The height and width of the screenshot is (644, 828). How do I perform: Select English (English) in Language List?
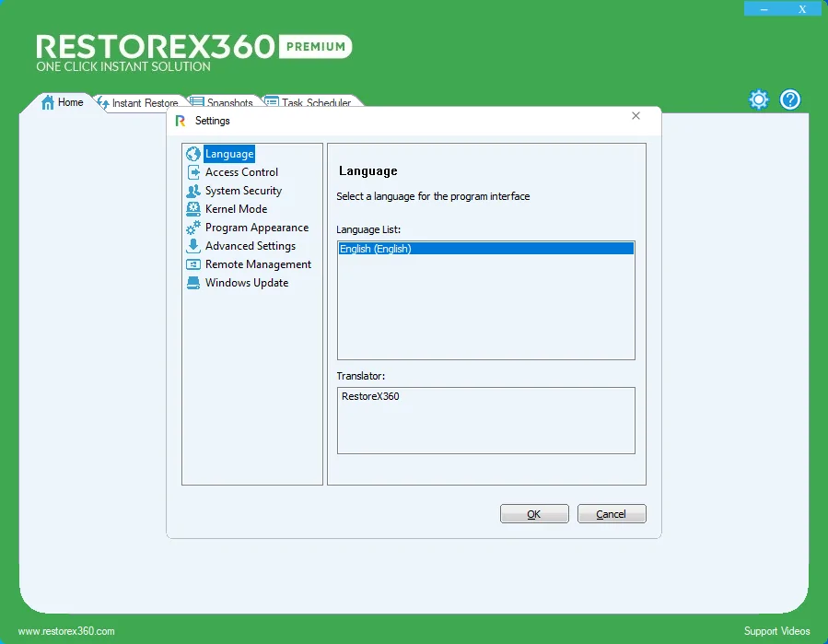485,249
